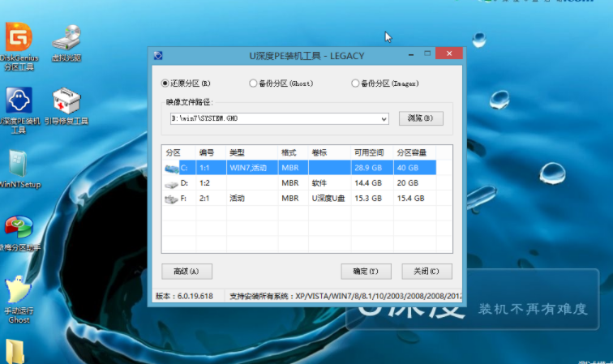Click the 浏览 (B) browse button

421,118
